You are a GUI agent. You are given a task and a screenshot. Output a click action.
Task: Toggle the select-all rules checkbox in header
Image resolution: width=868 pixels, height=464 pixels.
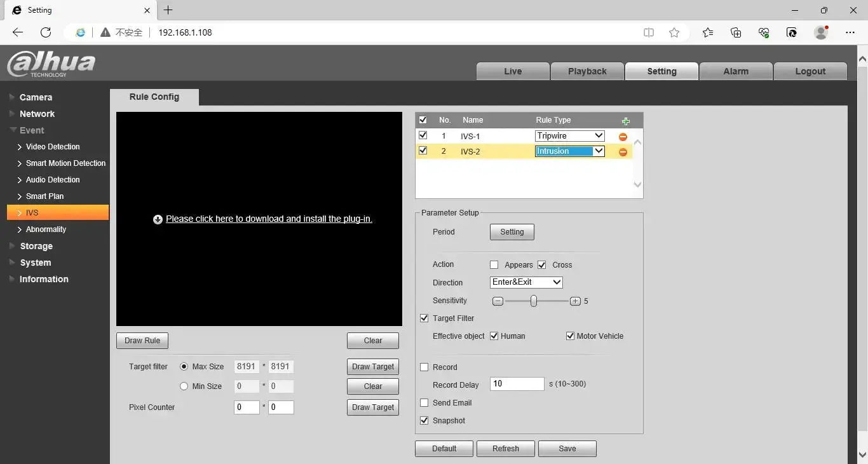pyautogui.click(x=423, y=119)
